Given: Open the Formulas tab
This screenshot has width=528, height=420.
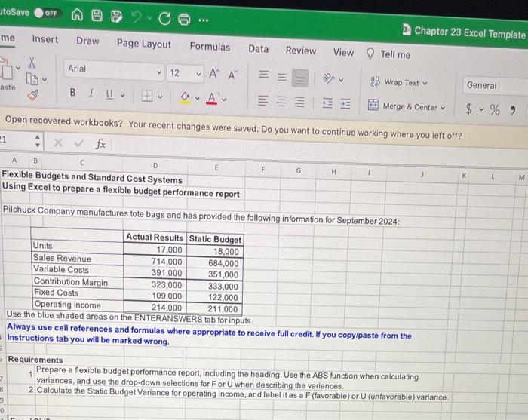Looking at the screenshot, I should [x=210, y=47].
